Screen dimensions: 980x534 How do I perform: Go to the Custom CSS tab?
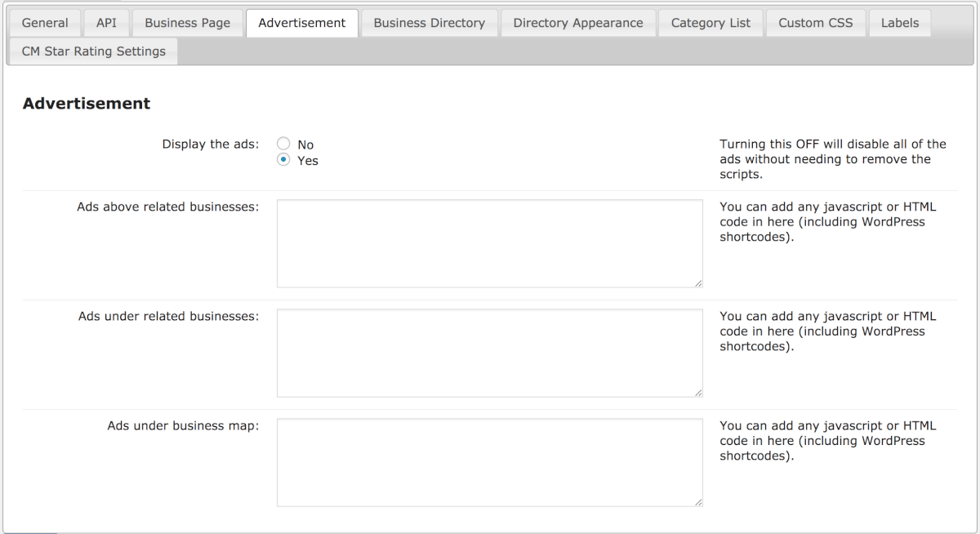(815, 23)
